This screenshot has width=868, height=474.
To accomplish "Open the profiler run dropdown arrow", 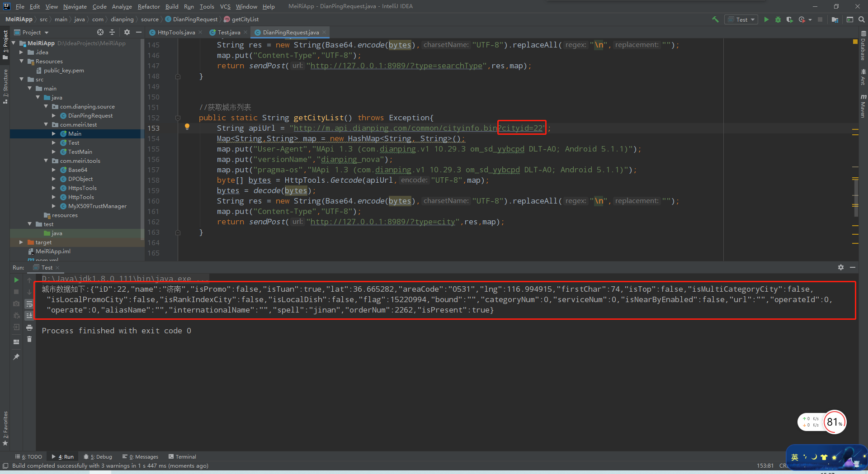I will click(810, 19).
